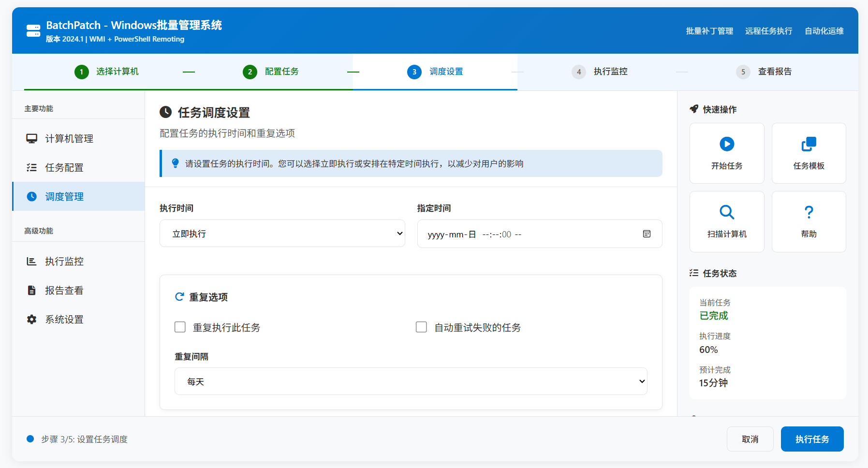Click the clock icon beside 调度管理
Image resolution: width=868 pixels, height=468 pixels.
pos(32,196)
